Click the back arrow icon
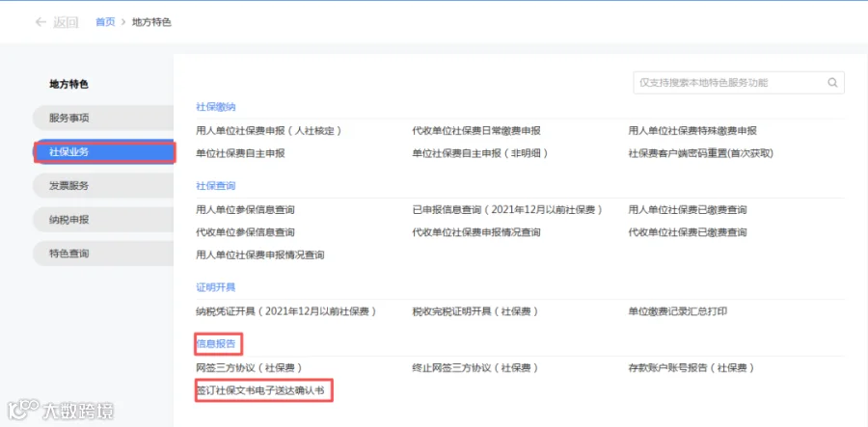This screenshot has height=427, width=868. click(x=40, y=22)
